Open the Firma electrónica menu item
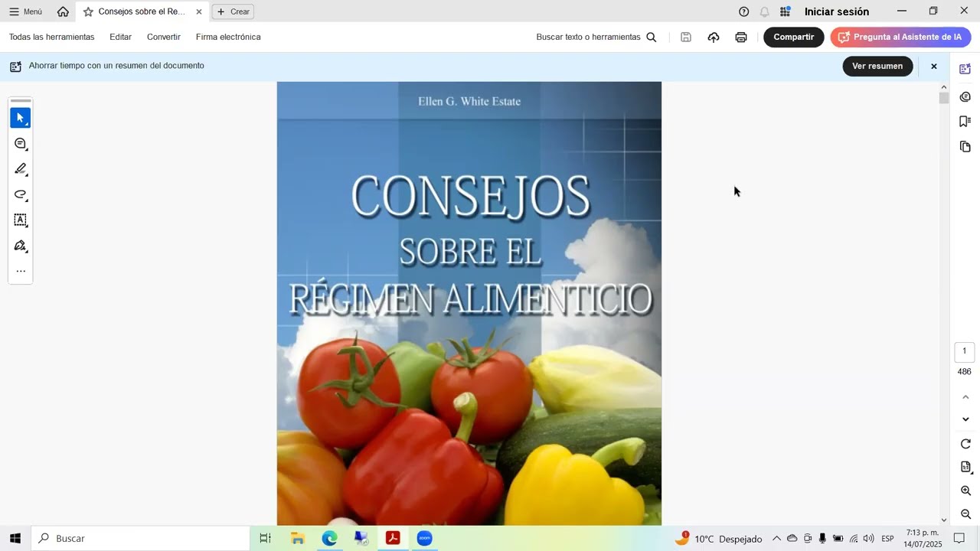Viewport: 980px width, 551px height. point(228,37)
